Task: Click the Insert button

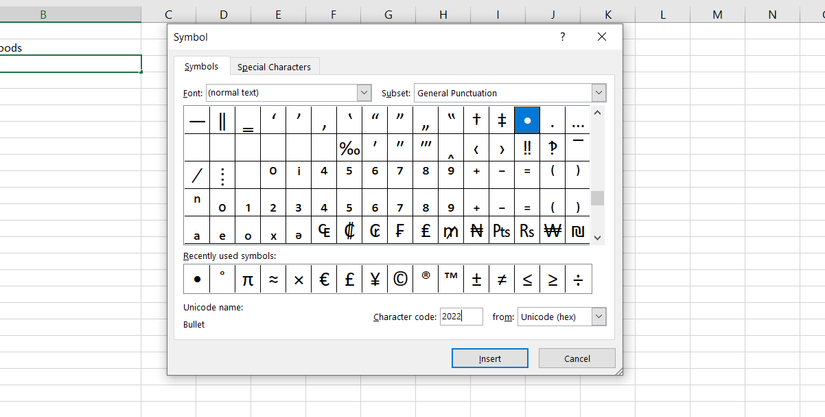Action: click(490, 358)
